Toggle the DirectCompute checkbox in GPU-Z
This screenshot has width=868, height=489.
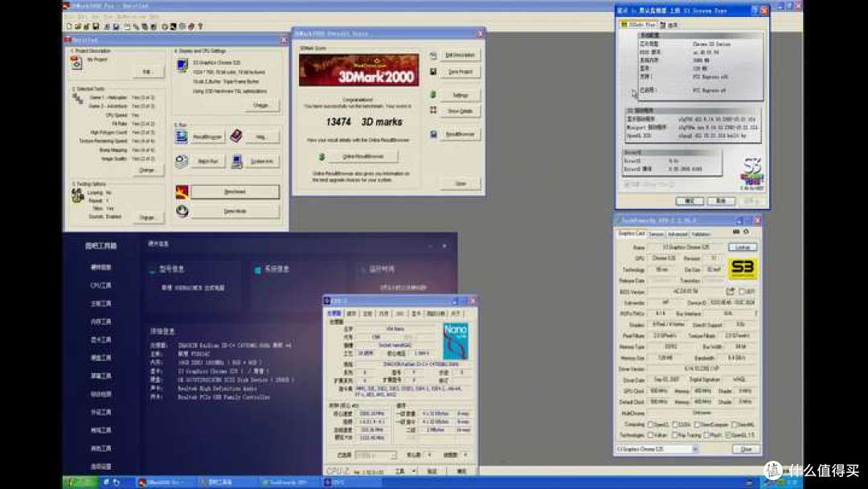point(698,425)
